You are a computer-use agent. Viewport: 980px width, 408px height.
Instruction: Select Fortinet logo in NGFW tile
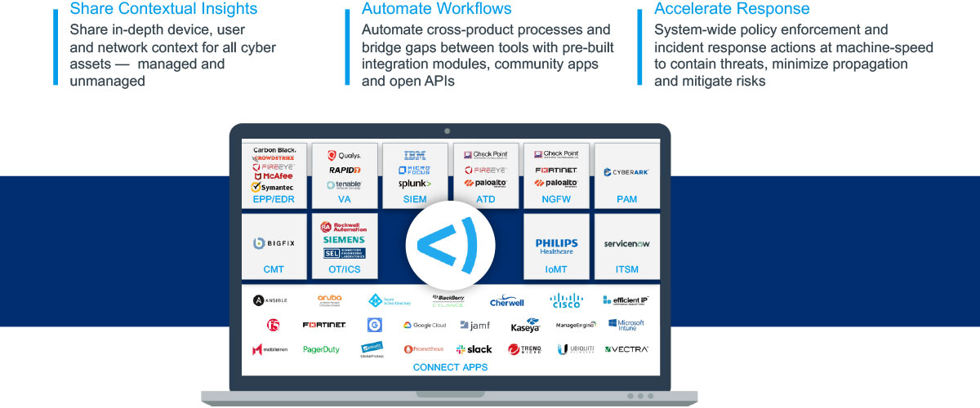pos(556,170)
